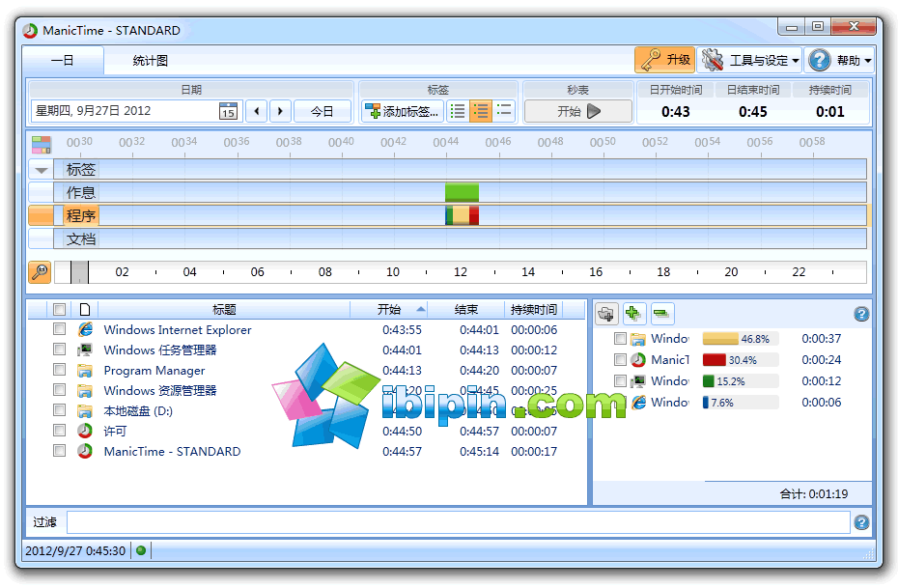Open the help icon beside the filter box
This screenshot has width=898, height=588.
pos(861,522)
